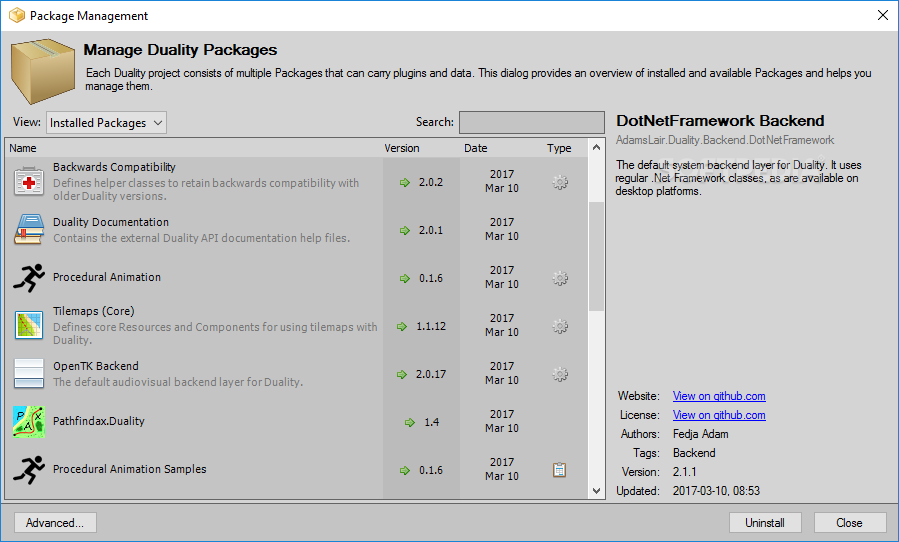The width and height of the screenshot is (899, 542).
Task: Sort the list by the Name column header
Action: 23,148
